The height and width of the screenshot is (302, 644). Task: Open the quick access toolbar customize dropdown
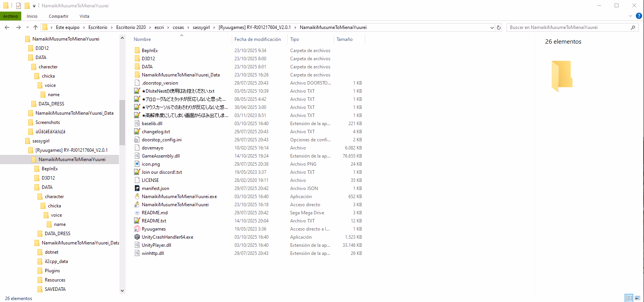(34, 6)
